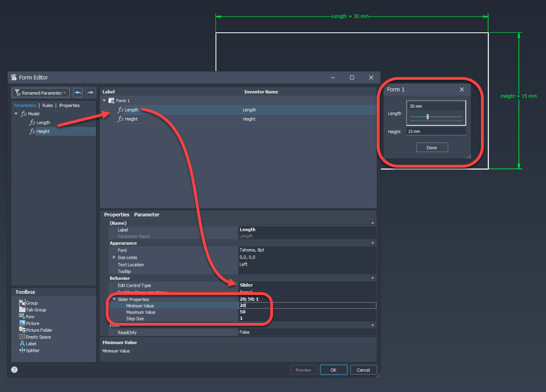546x392 pixels.
Task: Collapse the Model parameters tree
Action: point(16,113)
